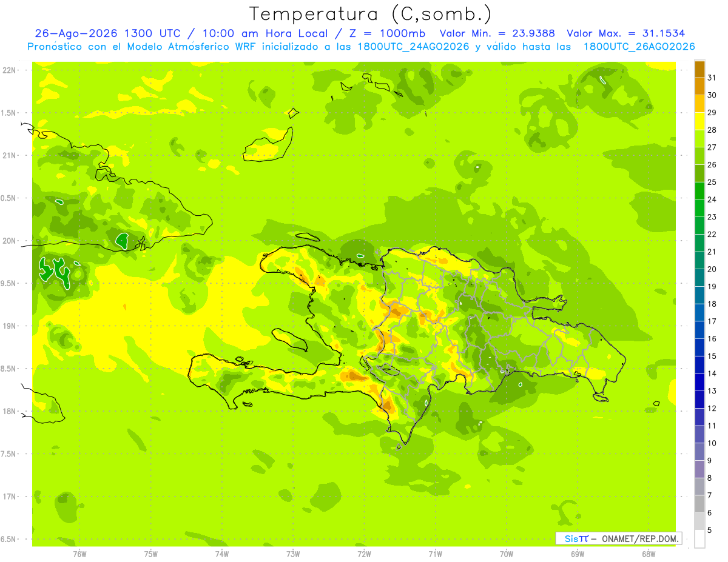Pick the legend color band between 25 and 26
Image resolution: width=728 pixels, height=562 pixels.
699,173
